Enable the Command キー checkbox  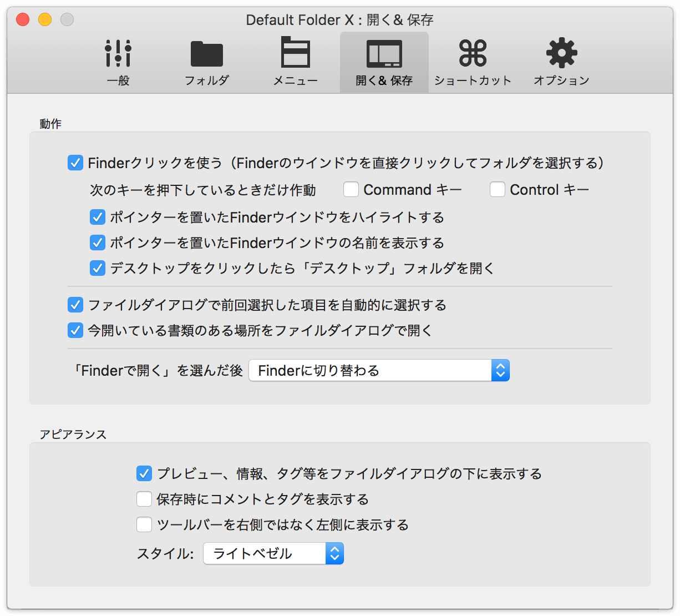pos(351,190)
